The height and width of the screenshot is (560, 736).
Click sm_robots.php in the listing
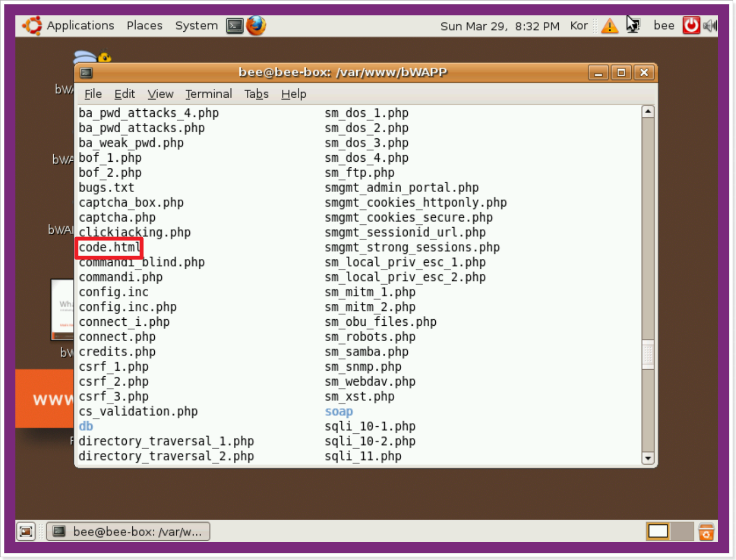pyautogui.click(x=370, y=337)
